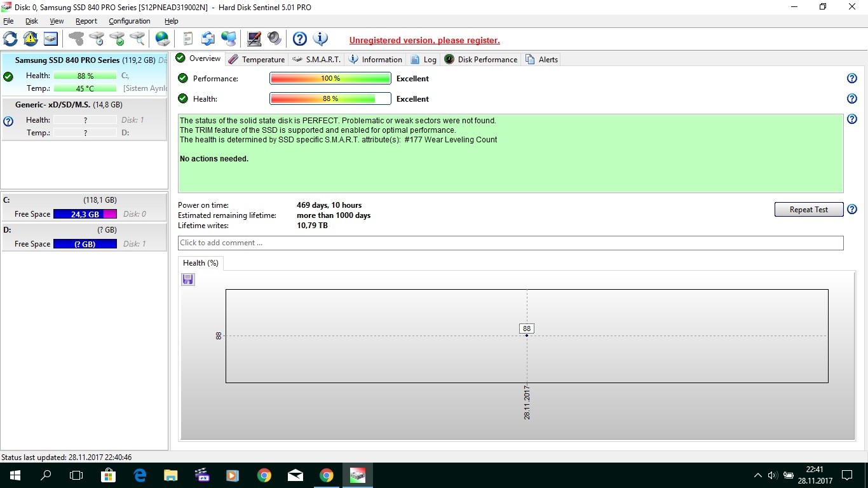Show hidden system tray icons
Viewport: 868px width, 488px height.
(x=757, y=475)
